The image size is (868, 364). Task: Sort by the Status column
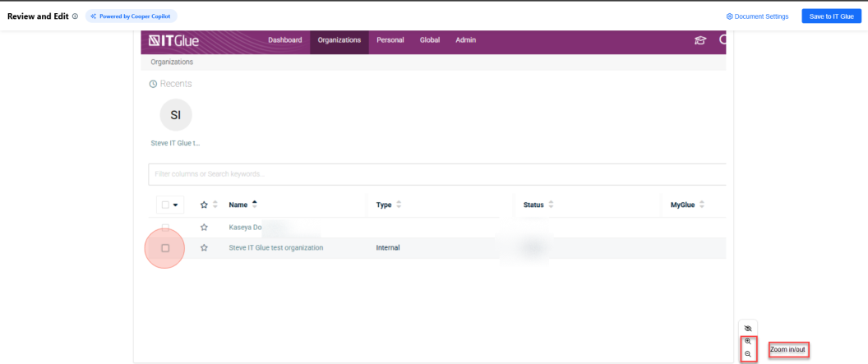tap(538, 205)
